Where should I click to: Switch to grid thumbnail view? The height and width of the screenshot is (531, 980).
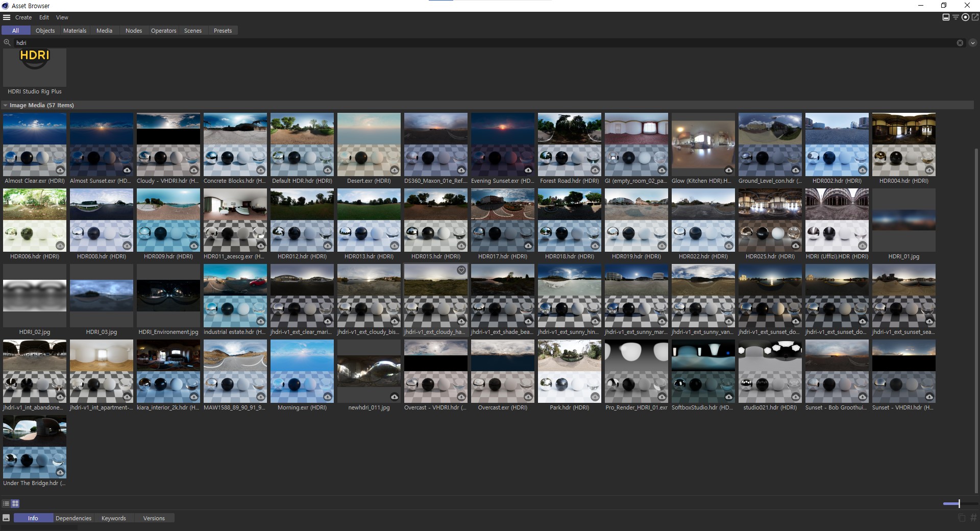click(15, 503)
